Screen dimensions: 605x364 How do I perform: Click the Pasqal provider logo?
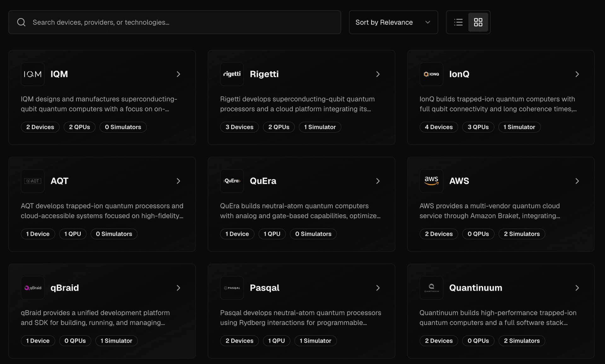(x=232, y=288)
